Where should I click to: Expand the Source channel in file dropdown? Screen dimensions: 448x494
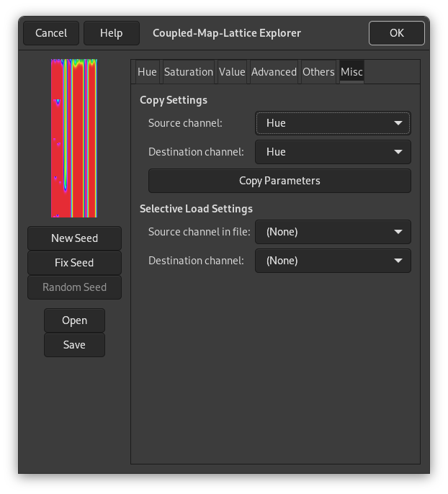[x=333, y=232]
